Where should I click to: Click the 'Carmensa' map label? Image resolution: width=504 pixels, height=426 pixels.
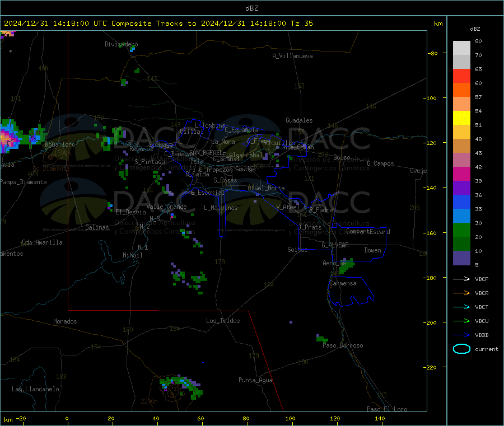coord(343,283)
